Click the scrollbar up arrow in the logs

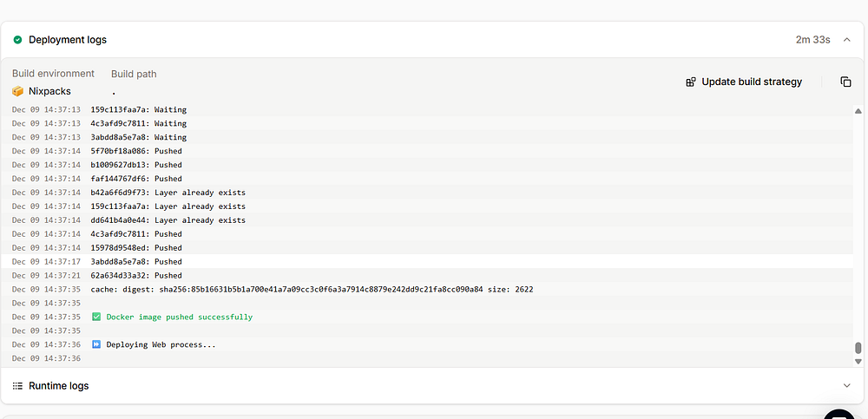pyautogui.click(x=858, y=109)
